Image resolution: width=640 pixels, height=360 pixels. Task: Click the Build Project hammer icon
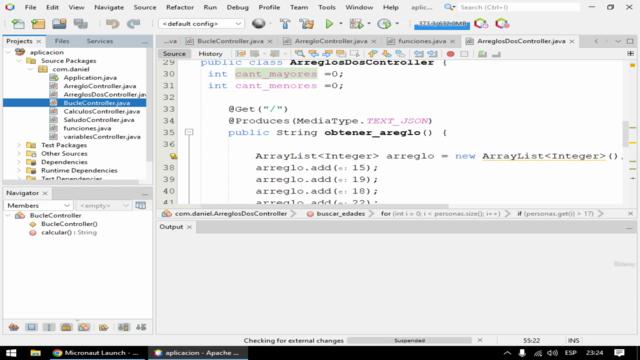(x=285, y=24)
